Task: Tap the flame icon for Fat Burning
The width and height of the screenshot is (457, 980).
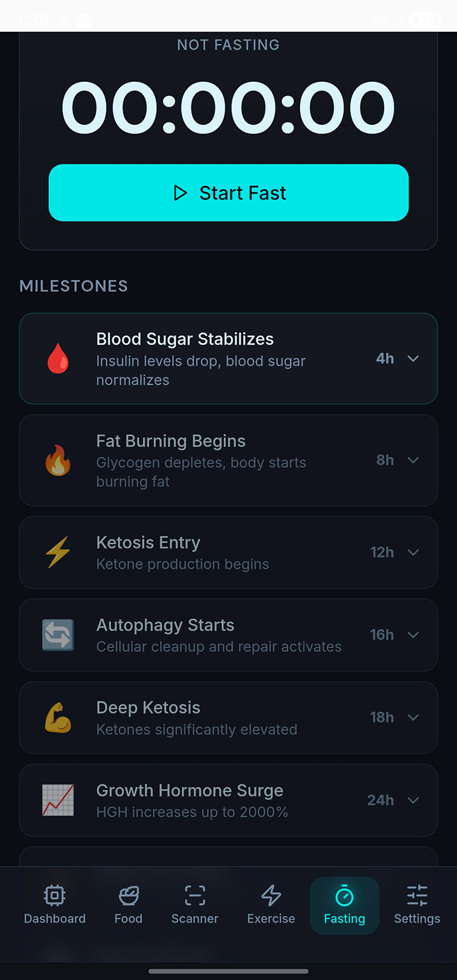Action: (58, 460)
